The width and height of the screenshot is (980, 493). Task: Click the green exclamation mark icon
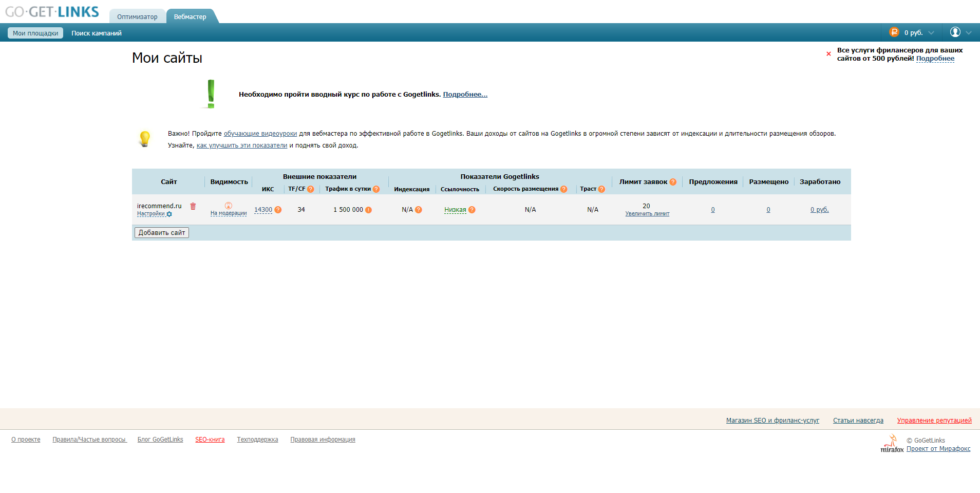(x=211, y=94)
